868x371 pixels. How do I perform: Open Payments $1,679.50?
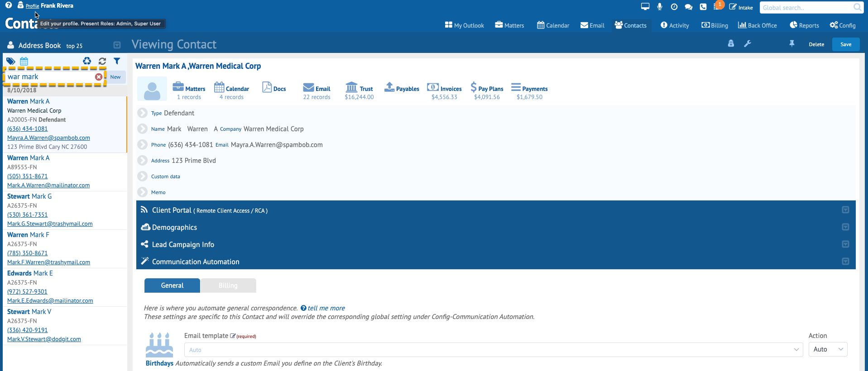(x=529, y=91)
